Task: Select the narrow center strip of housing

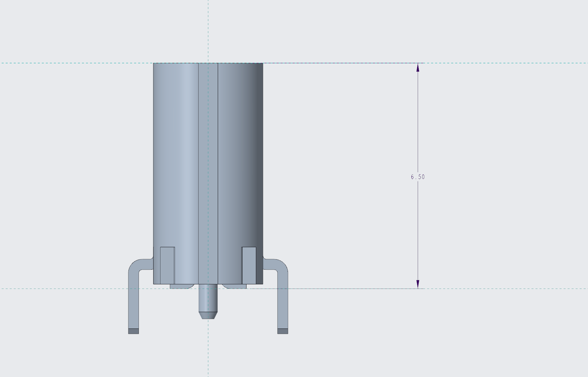Action: click(x=208, y=173)
